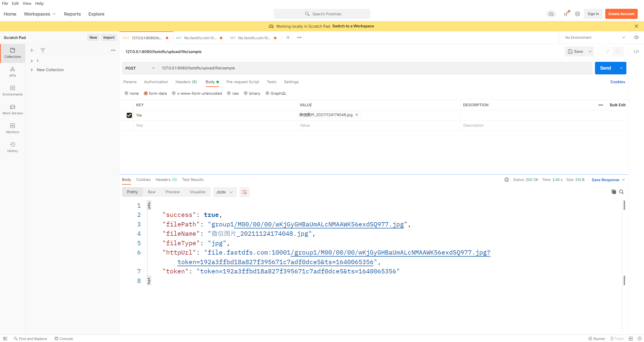Select the binary body type radio
The height and width of the screenshot is (342, 644).
click(x=246, y=93)
